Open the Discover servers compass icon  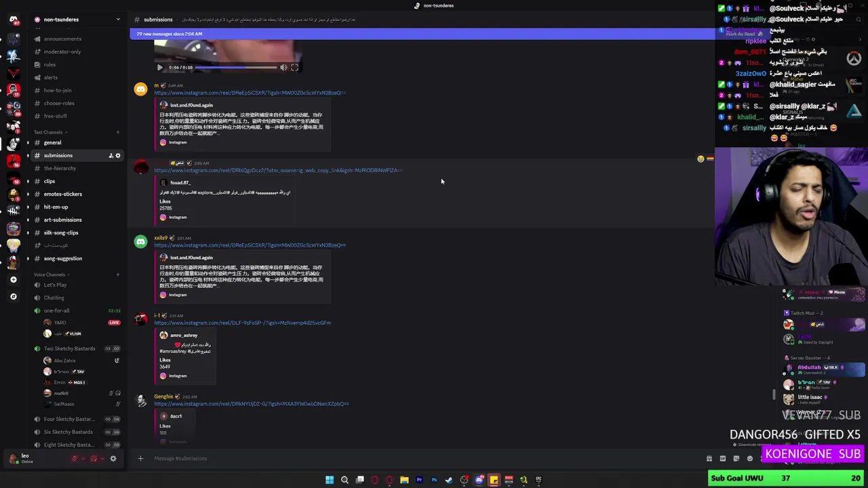coord(13,296)
